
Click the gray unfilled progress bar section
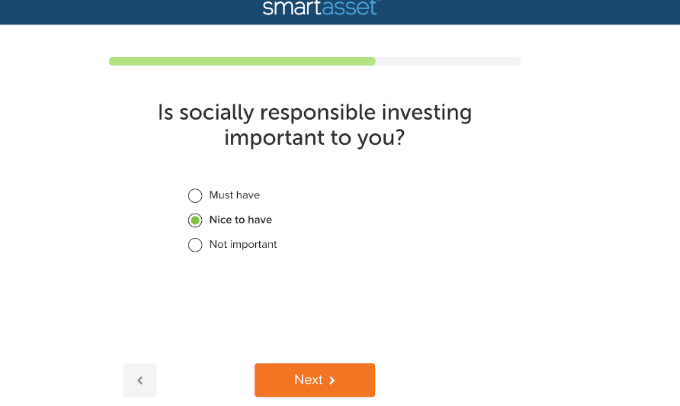point(448,61)
